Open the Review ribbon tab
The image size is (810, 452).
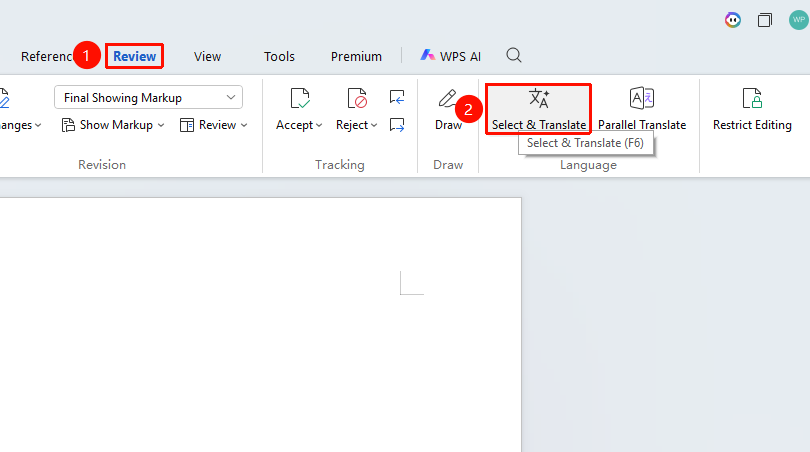[134, 56]
